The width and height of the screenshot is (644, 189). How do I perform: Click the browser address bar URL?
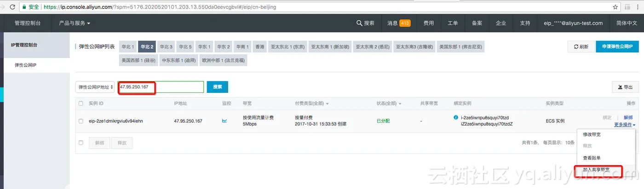(160, 7)
